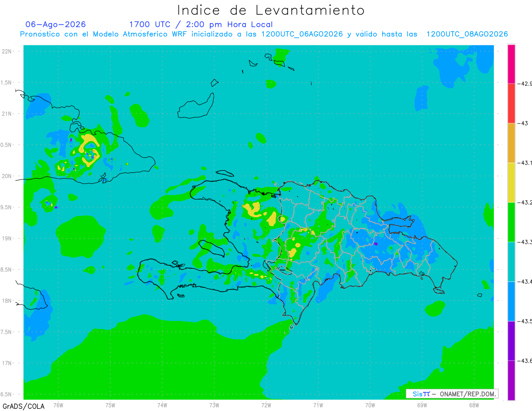Screen dimensions: 532x411
Task: Choose the teal legend segment between -43.3 and -43.4
Action: [x=511, y=262]
